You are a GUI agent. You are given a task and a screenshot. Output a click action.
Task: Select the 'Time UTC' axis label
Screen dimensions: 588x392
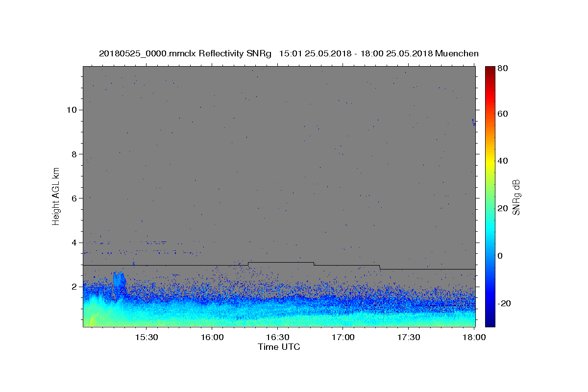pos(279,347)
